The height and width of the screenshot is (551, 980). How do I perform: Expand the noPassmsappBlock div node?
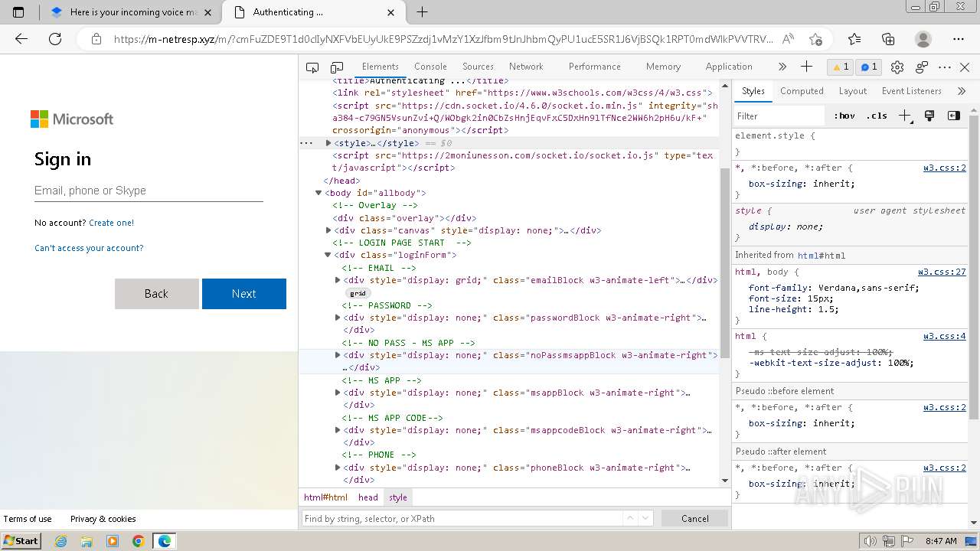[338, 355]
